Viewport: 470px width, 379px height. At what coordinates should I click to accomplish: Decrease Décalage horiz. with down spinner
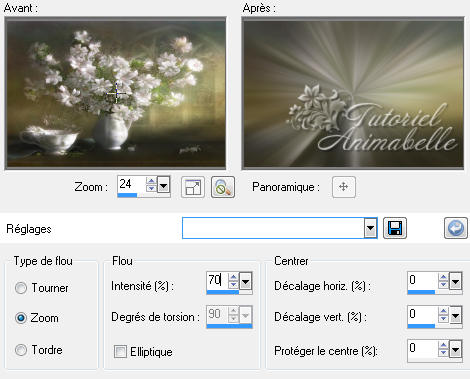coord(443,285)
